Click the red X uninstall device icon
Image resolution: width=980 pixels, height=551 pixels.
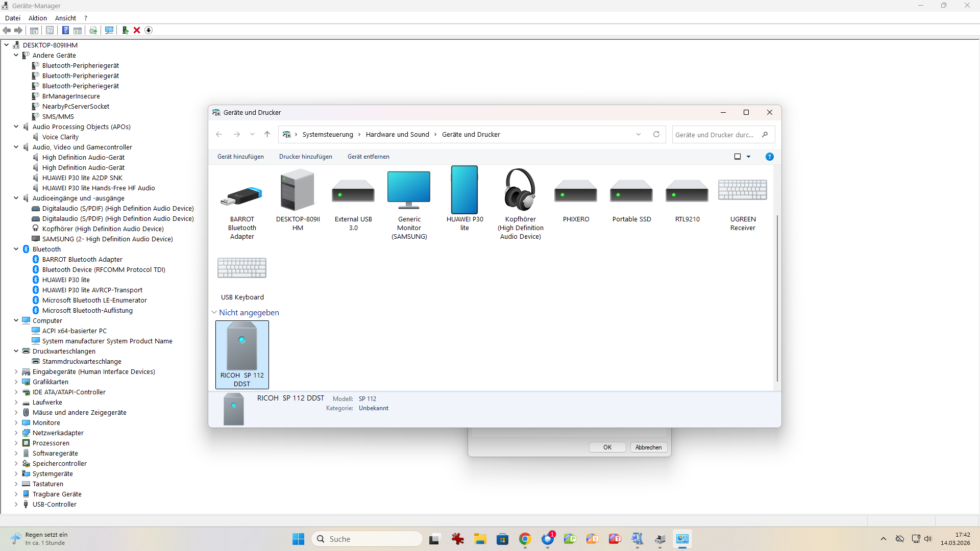[x=137, y=30]
